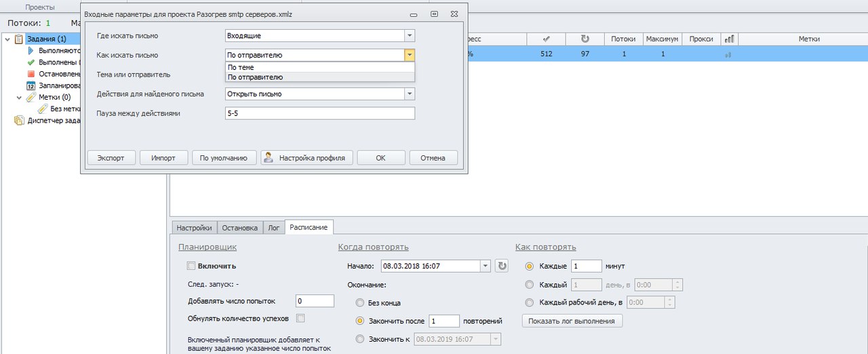The height and width of the screenshot is (354, 868).
Task: Click the 512 cell in selected row
Action: 547,54
